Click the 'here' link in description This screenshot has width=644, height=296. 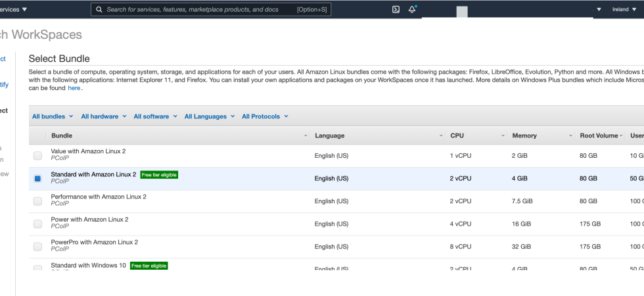[x=74, y=88]
